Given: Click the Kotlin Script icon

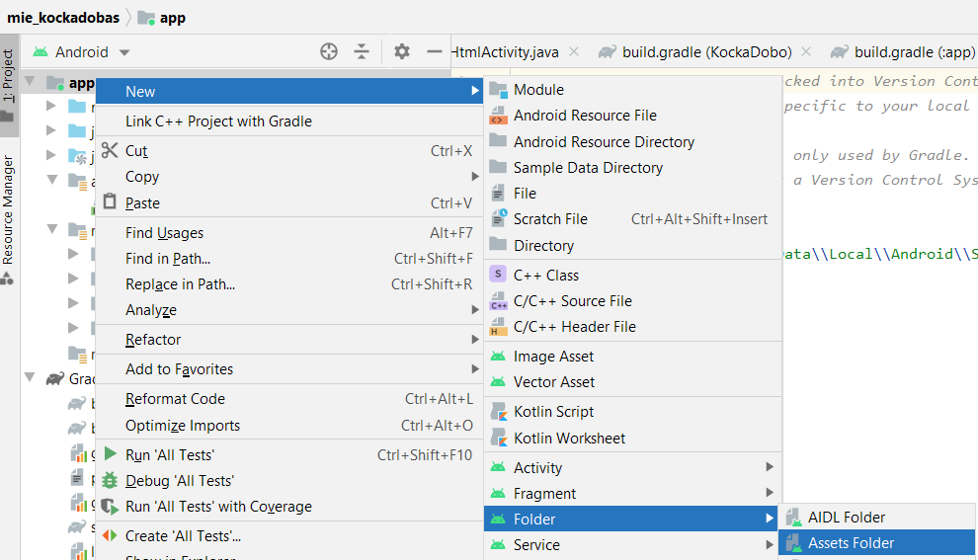Looking at the screenshot, I should pos(498,412).
